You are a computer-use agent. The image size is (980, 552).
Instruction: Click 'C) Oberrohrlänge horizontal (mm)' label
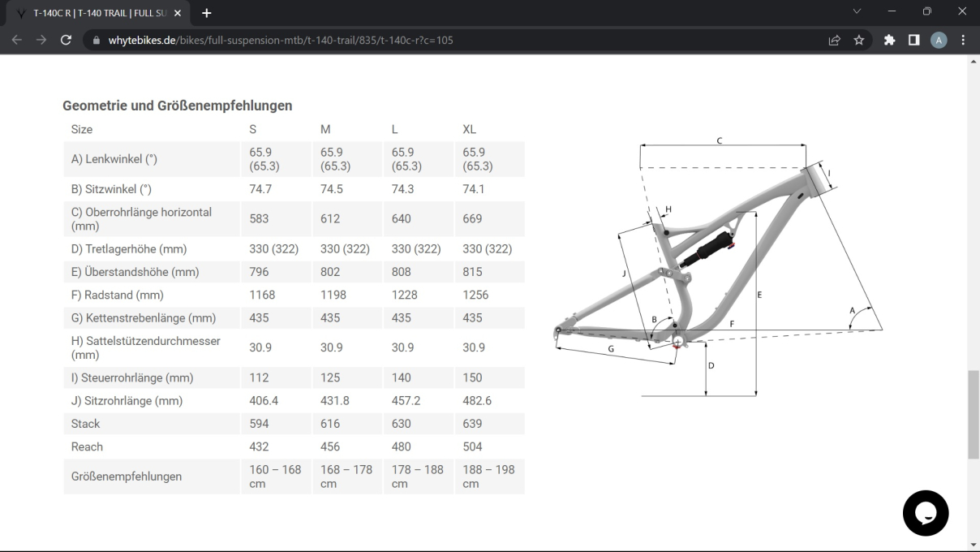click(x=141, y=218)
